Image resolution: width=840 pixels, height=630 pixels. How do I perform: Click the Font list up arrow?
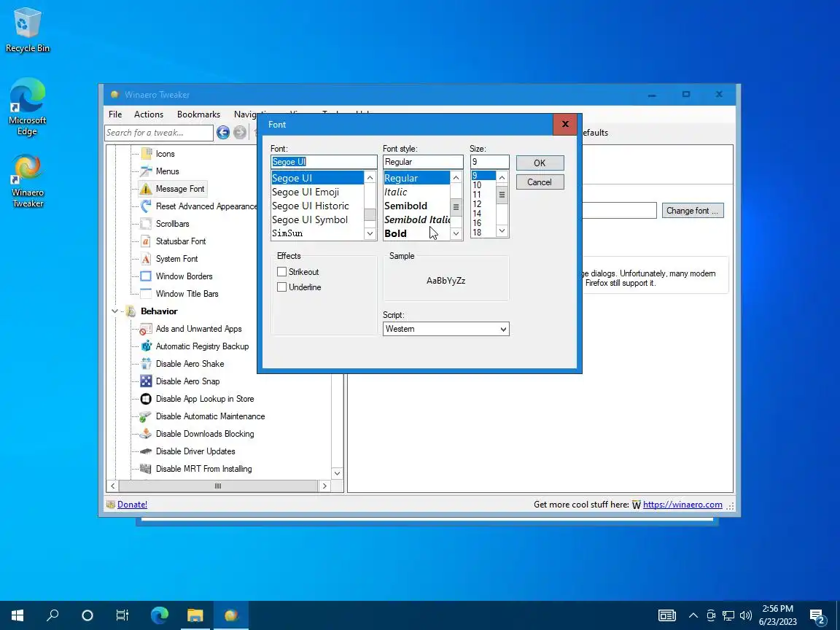coord(370,178)
